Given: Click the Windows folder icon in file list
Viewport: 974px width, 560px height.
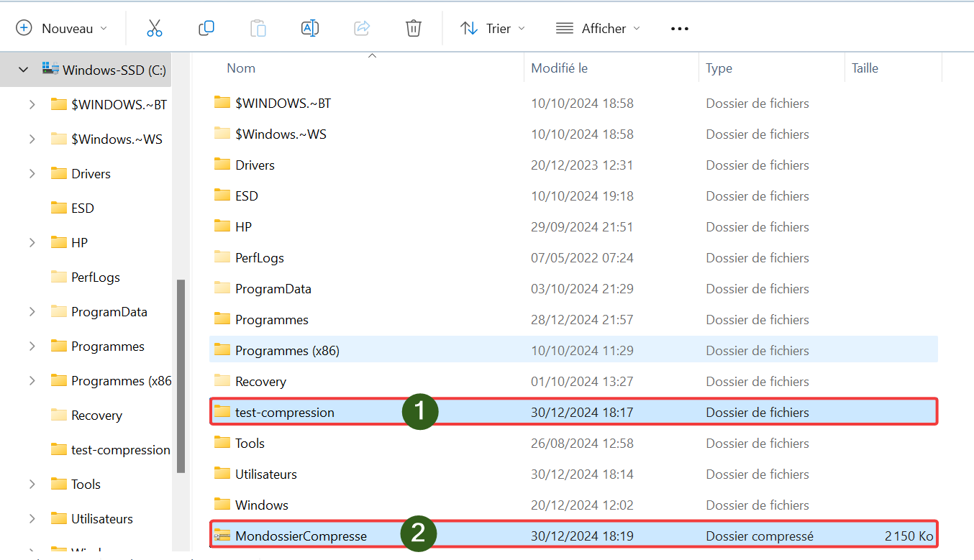Looking at the screenshot, I should click(222, 504).
